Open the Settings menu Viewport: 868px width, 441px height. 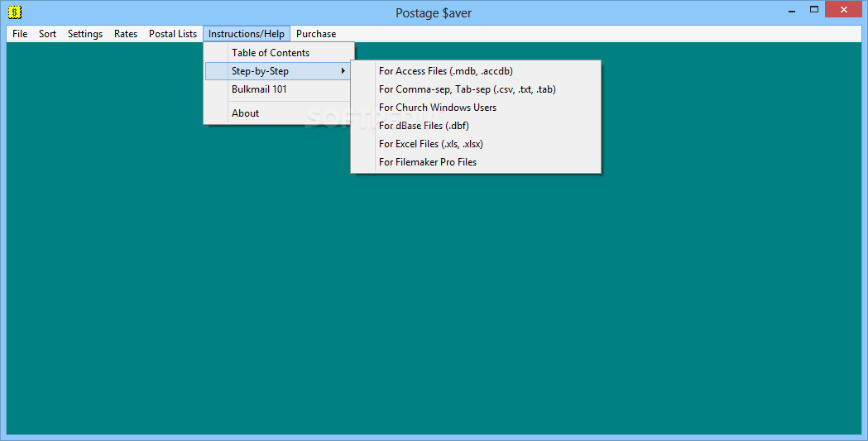point(85,34)
